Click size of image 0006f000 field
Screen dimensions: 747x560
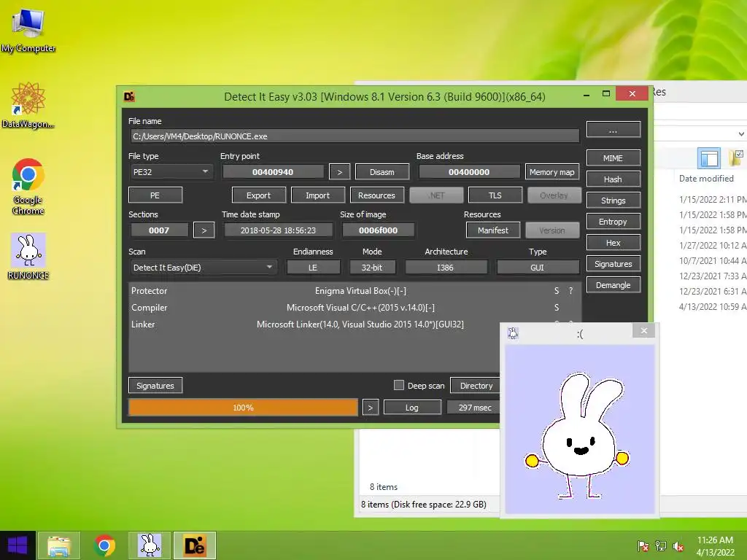(379, 230)
